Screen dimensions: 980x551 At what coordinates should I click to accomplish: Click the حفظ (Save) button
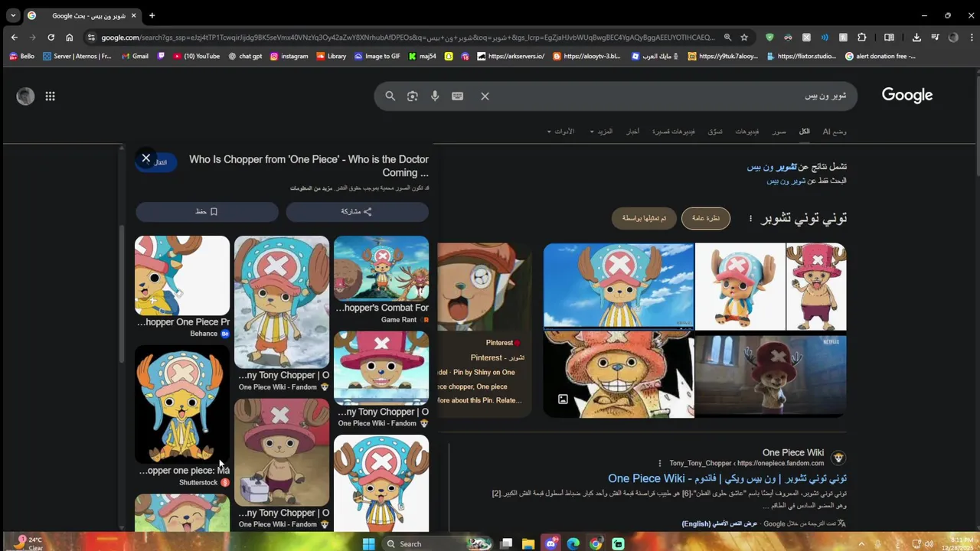point(207,211)
